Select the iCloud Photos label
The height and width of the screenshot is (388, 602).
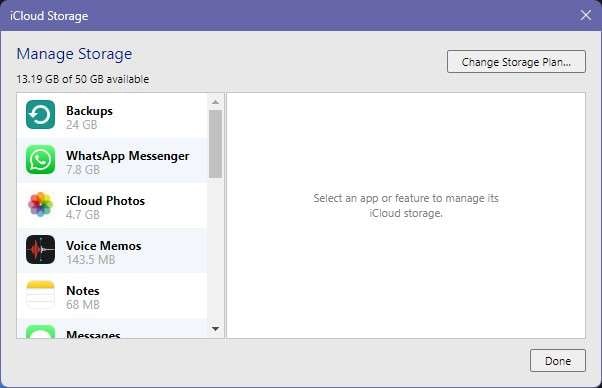pos(105,200)
